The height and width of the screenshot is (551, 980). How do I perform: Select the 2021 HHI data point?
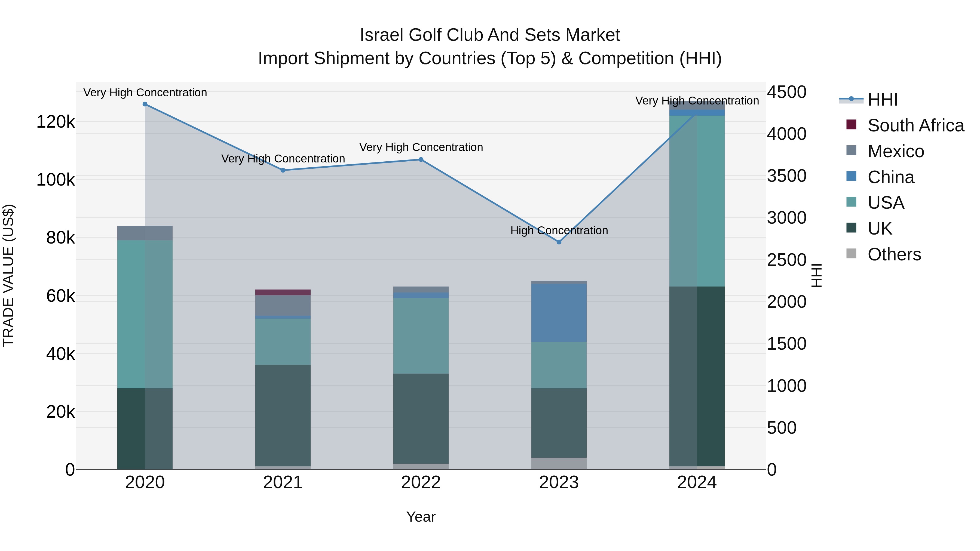point(283,170)
